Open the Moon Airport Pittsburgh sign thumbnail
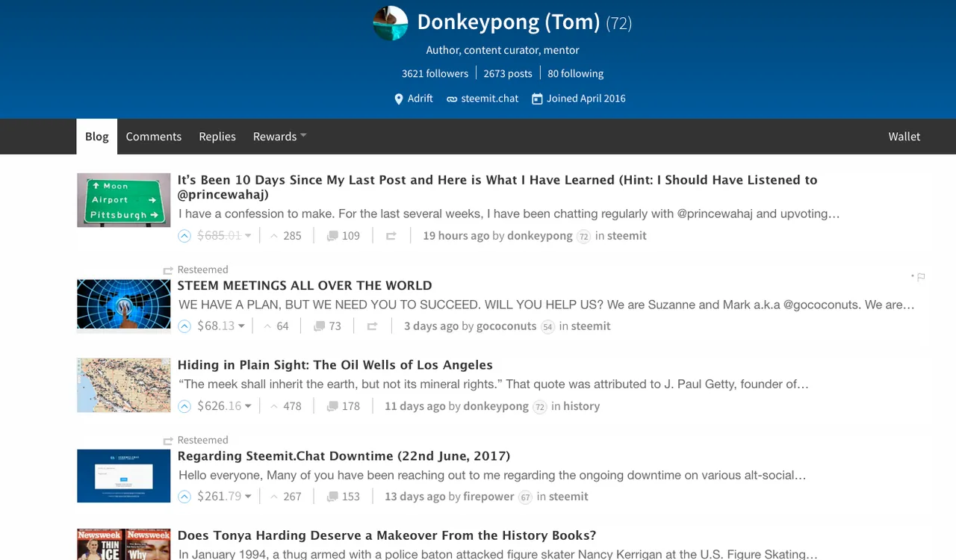This screenshot has height=560, width=956. [123, 200]
